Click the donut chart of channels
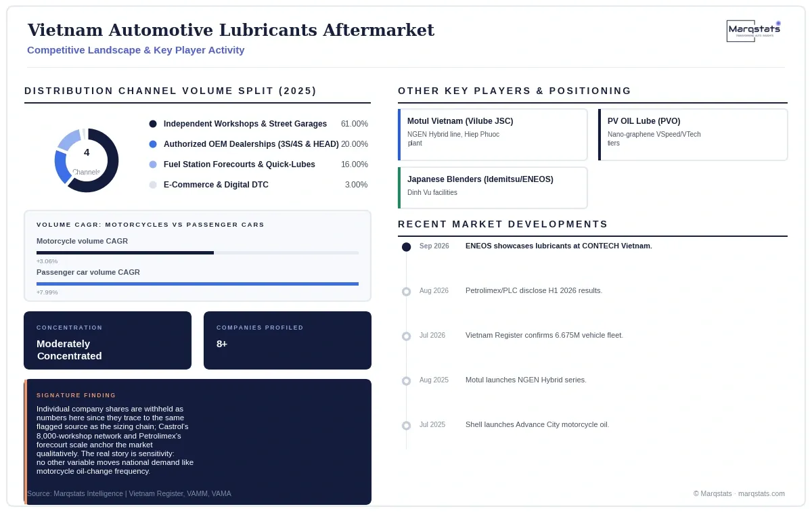The height and width of the screenshot is (513, 812). click(87, 160)
